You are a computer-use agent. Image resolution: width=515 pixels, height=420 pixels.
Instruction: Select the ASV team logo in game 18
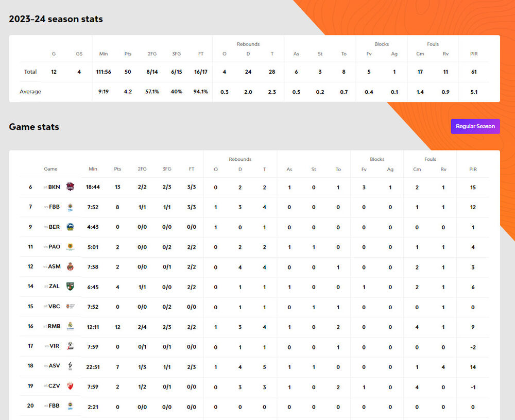[x=70, y=366]
